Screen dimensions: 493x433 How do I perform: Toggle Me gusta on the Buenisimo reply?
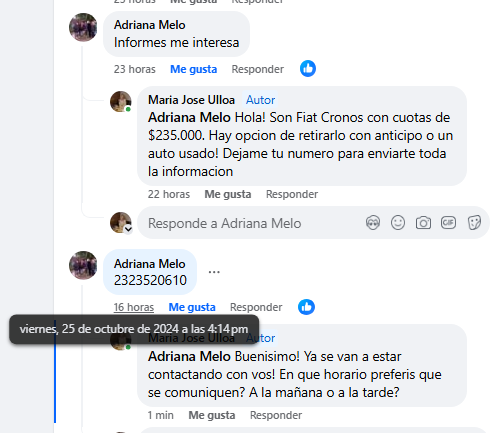coord(212,415)
